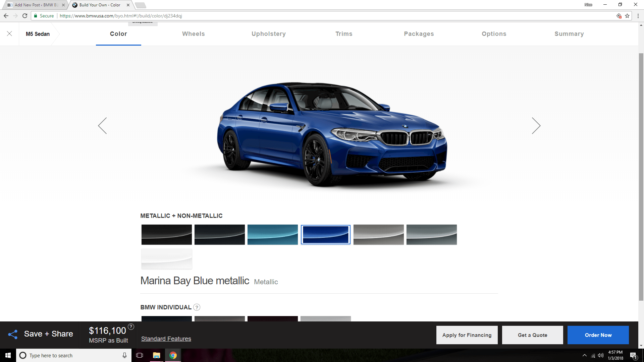Open the Chrome menu with three dots
Viewport: 644px width, 362px height.
pos(638,15)
